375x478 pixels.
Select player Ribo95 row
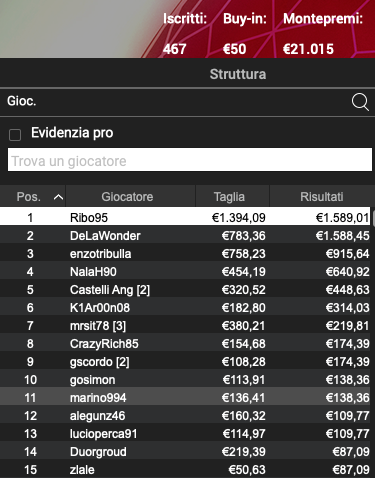point(185,218)
